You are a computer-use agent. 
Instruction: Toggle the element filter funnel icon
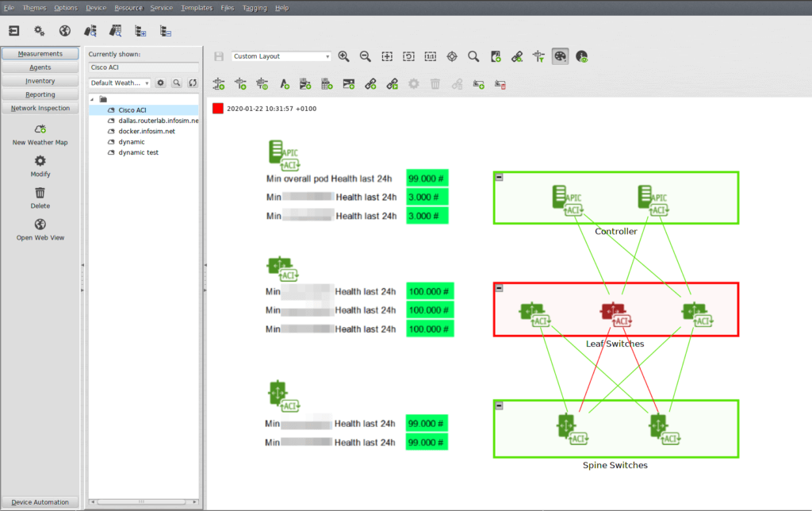pyautogui.click(x=538, y=56)
